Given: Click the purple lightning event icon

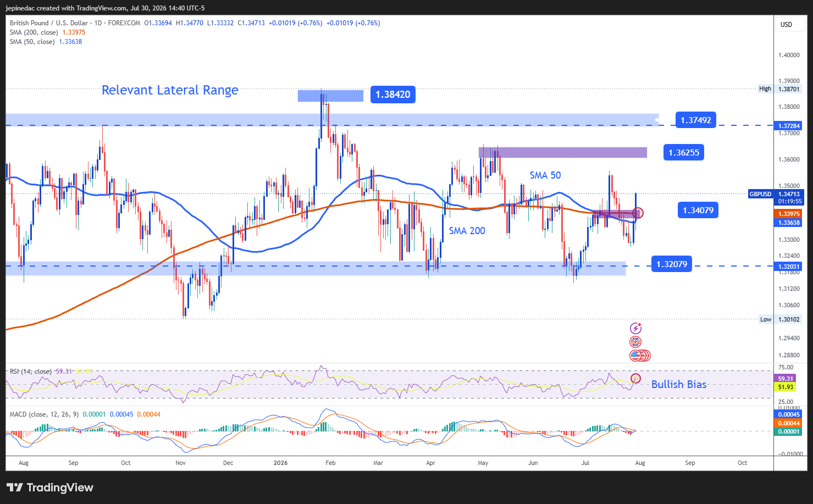Looking at the screenshot, I should coord(635,328).
